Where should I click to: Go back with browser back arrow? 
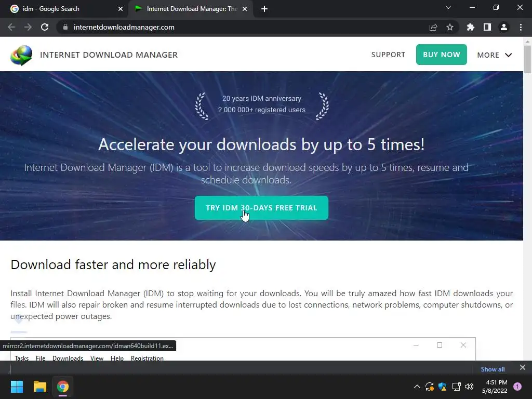point(11,27)
